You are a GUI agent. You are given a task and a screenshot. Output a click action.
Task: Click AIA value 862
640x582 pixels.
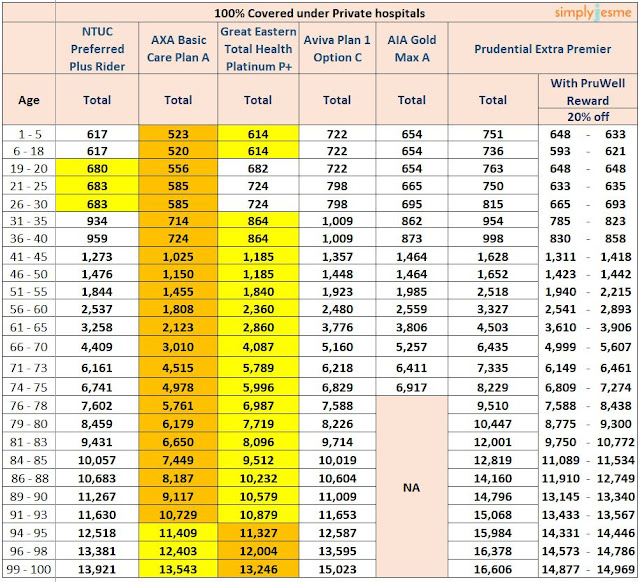tap(411, 221)
